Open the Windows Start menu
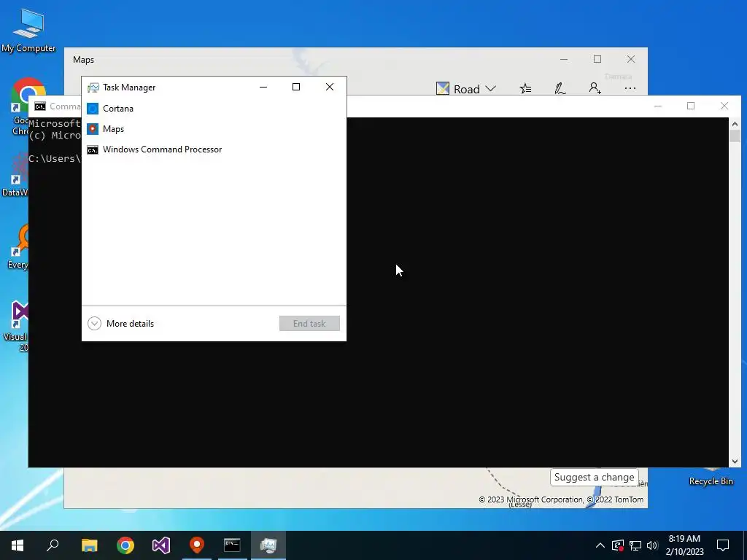Image resolution: width=747 pixels, height=560 pixels. coord(18,545)
